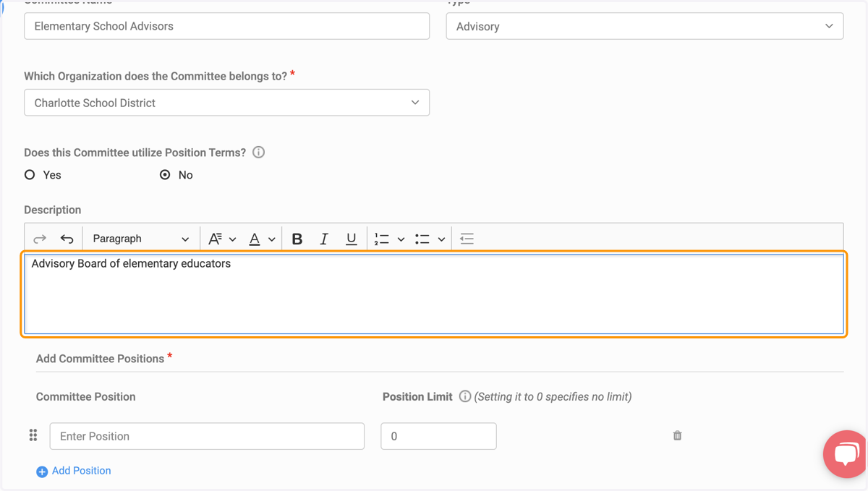
Task: Expand bulleted list style options
Action: point(441,239)
